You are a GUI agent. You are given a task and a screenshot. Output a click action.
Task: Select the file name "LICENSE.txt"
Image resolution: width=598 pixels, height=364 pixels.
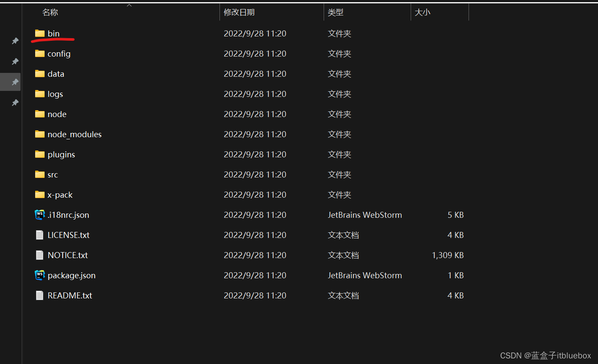click(69, 235)
